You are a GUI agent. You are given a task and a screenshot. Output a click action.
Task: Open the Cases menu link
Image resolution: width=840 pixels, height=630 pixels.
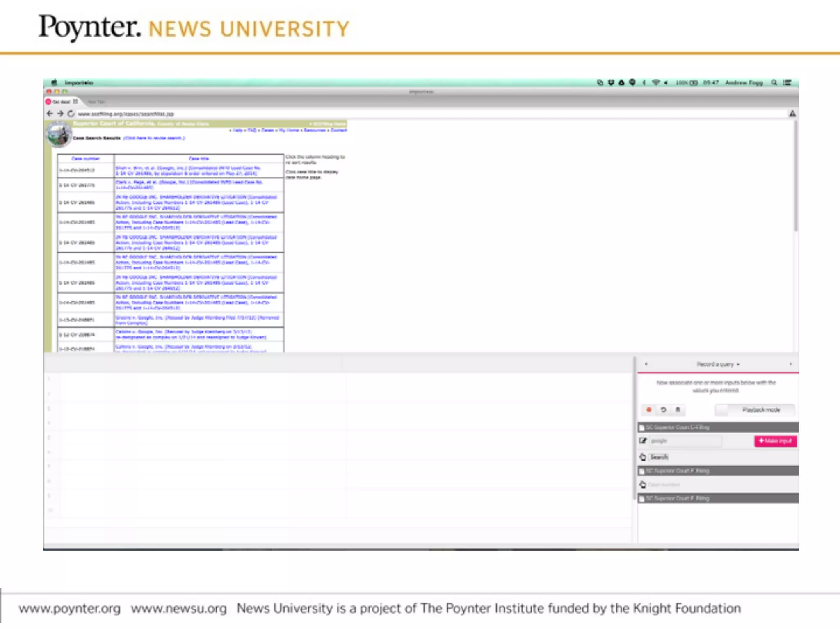267,130
